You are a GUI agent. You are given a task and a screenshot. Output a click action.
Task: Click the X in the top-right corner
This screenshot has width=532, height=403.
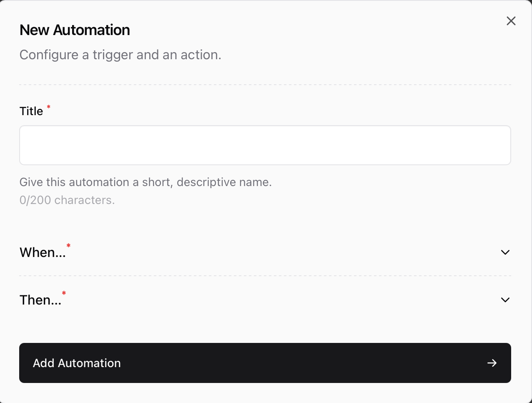coord(511,20)
